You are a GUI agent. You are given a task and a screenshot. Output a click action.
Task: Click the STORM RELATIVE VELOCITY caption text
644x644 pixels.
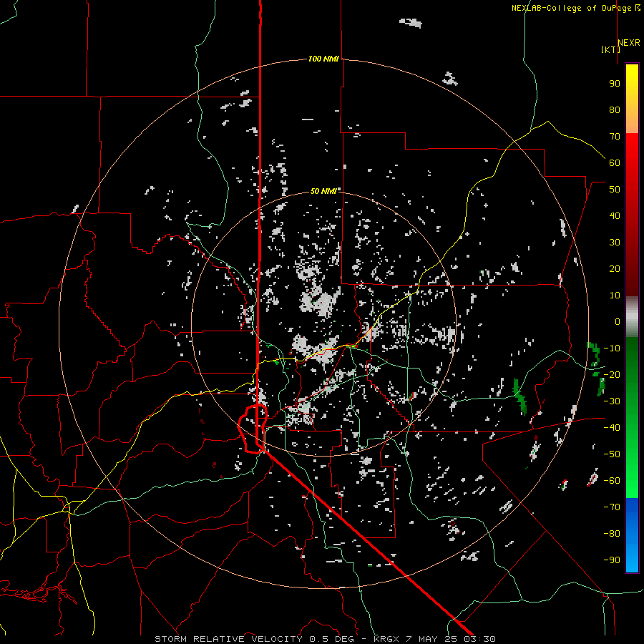(228, 639)
